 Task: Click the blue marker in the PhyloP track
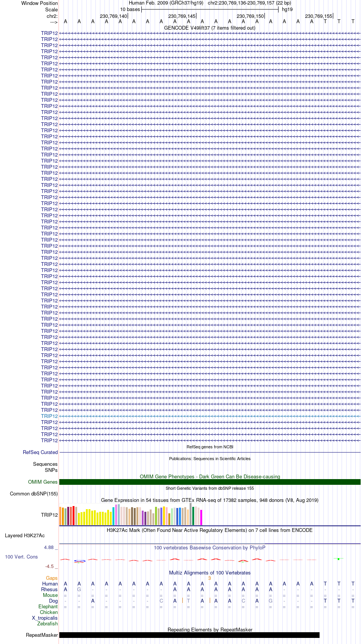click(x=79, y=561)
